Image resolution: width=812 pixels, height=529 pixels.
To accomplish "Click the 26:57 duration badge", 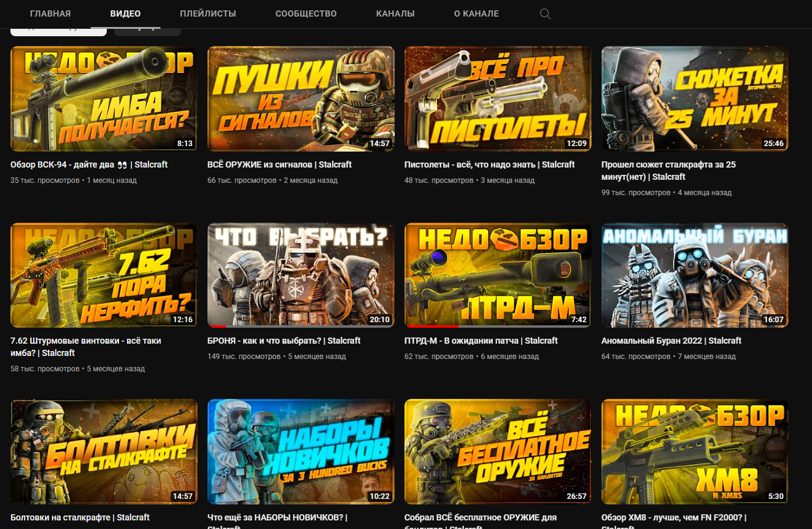I will click(577, 496).
